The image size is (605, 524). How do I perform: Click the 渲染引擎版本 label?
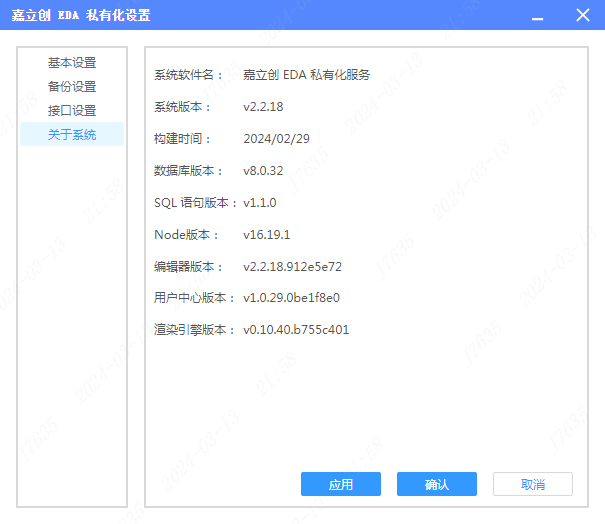[194, 330]
